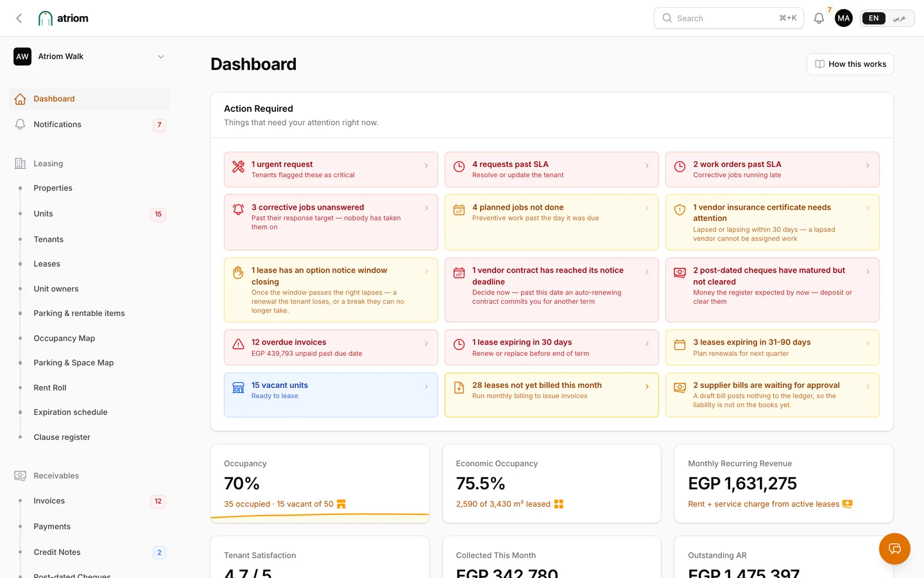Click the urgent request wrench icon
This screenshot has height=578, width=924.
point(238,167)
